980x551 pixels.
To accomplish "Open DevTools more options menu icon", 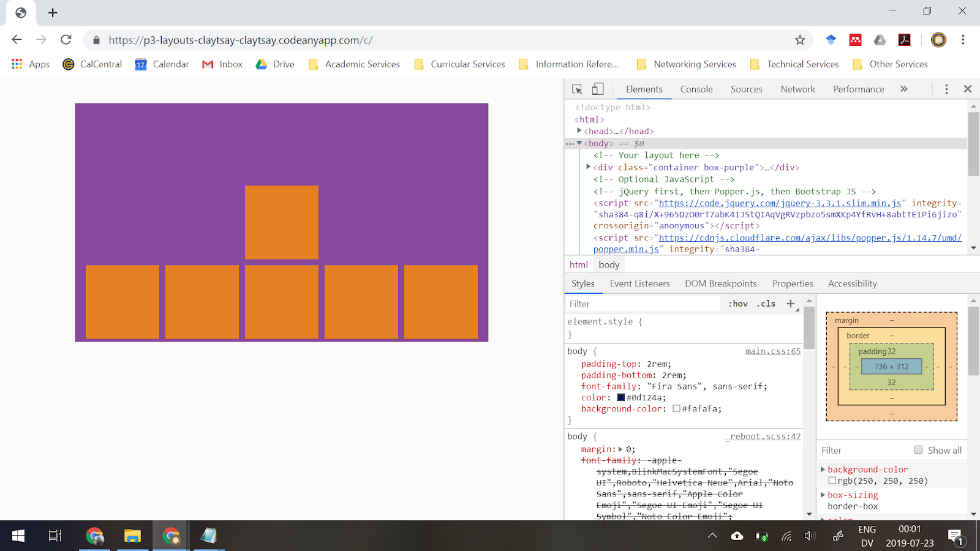I will (946, 89).
